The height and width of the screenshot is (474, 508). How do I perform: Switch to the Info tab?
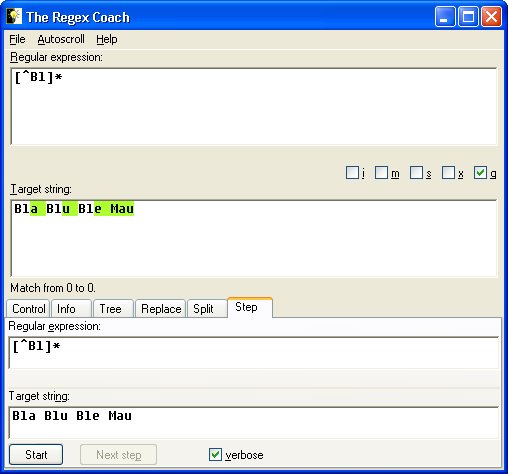point(71,309)
